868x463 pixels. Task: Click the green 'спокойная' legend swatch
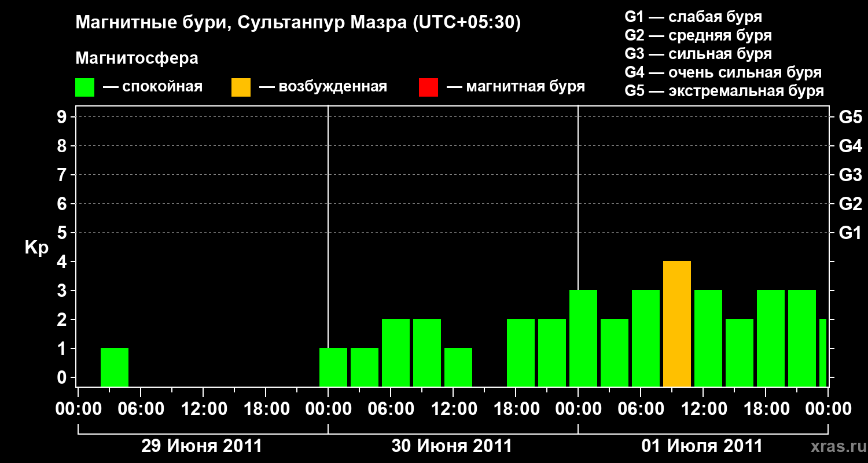[85, 87]
